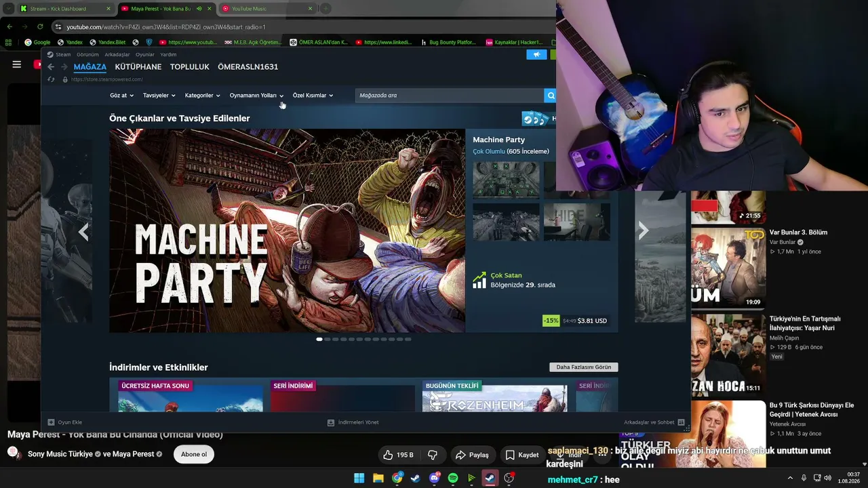Image resolution: width=868 pixels, height=488 pixels.
Task: Open Türkiye'nin En Tartışmalı İlahiyatçısı video title
Action: point(805,323)
